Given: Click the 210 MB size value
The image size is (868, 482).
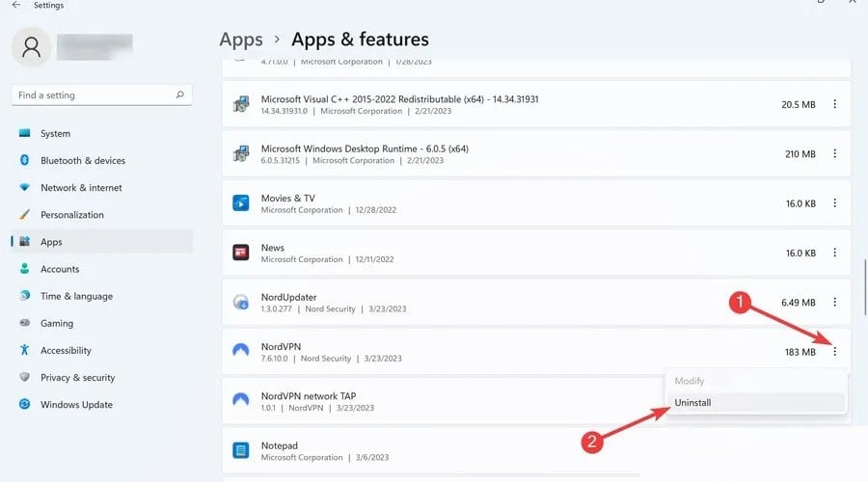Looking at the screenshot, I should point(800,154).
